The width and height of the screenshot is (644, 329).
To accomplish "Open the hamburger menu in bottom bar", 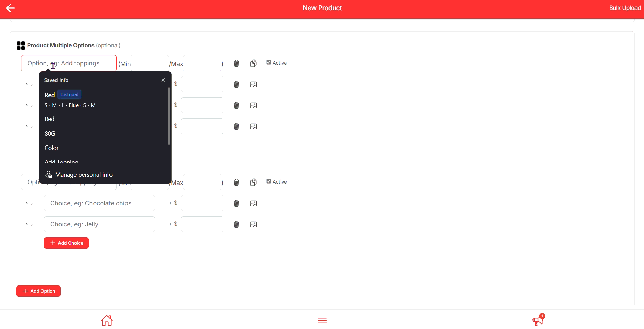I will click(322, 320).
